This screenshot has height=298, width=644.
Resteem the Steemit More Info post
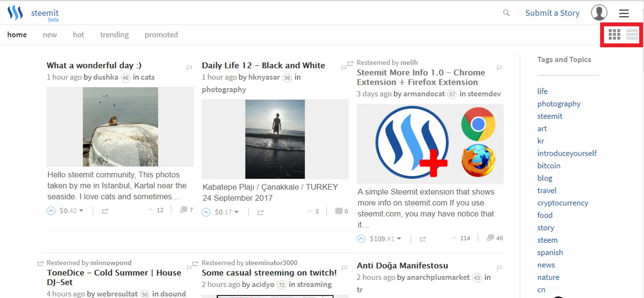(423, 239)
